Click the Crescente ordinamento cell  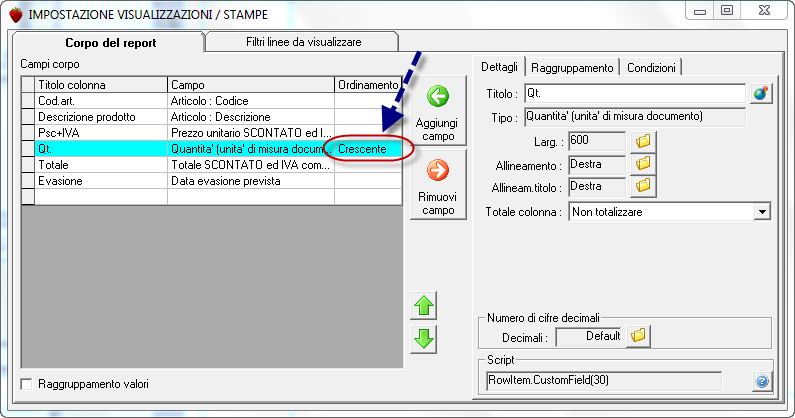368,149
